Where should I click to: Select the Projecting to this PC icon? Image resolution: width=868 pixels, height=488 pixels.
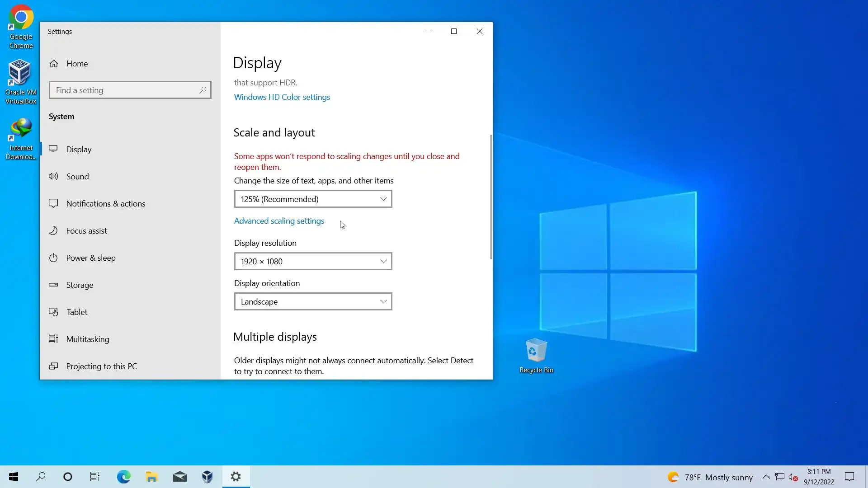[x=53, y=366]
